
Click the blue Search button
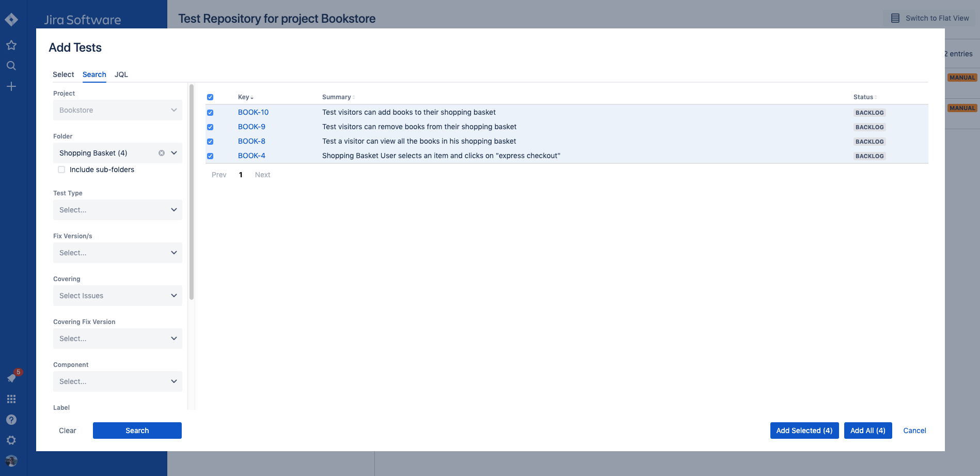[137, 431]
